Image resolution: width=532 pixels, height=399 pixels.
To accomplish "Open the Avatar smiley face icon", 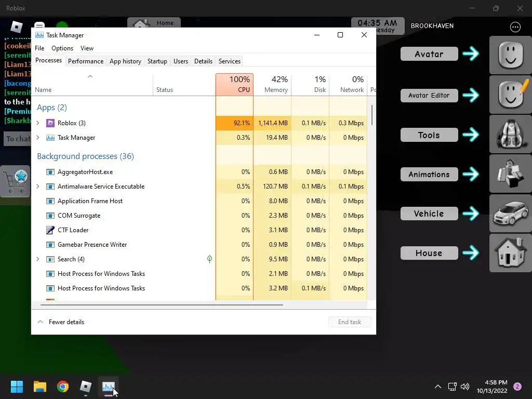I will 510,55.
